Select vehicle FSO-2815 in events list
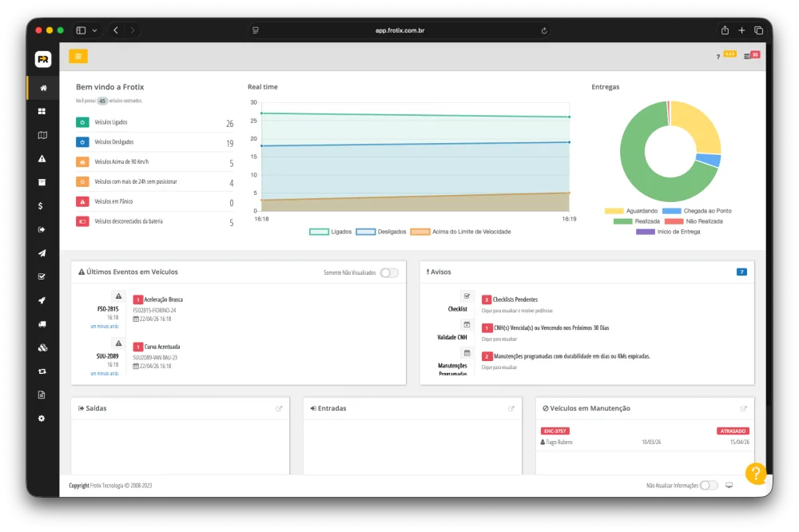 click(108, 309)
